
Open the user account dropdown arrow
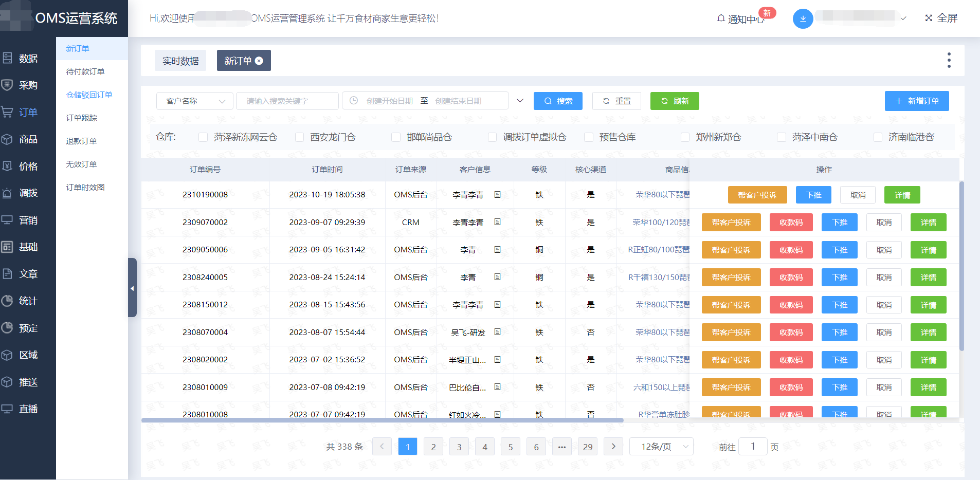click(x=903, y=19)
